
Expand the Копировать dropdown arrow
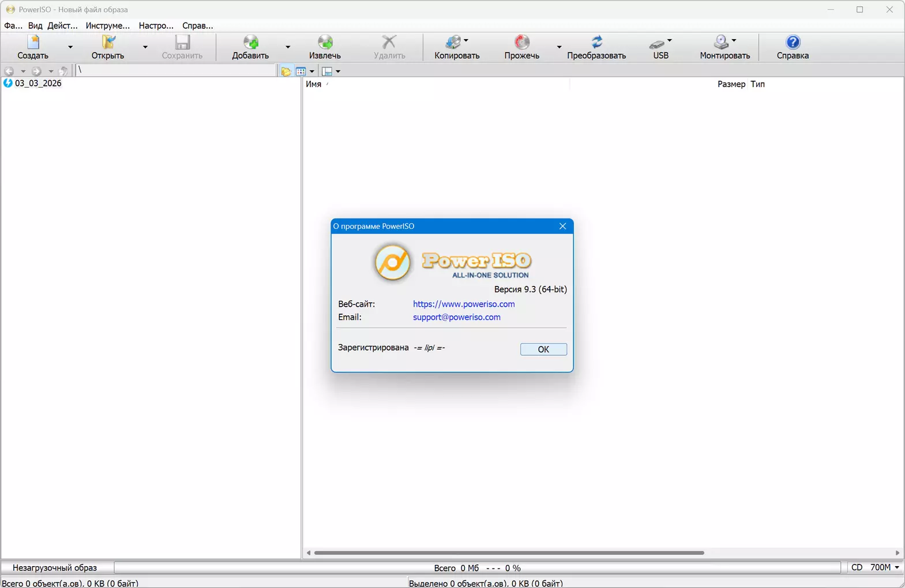[x=466, y=40]
